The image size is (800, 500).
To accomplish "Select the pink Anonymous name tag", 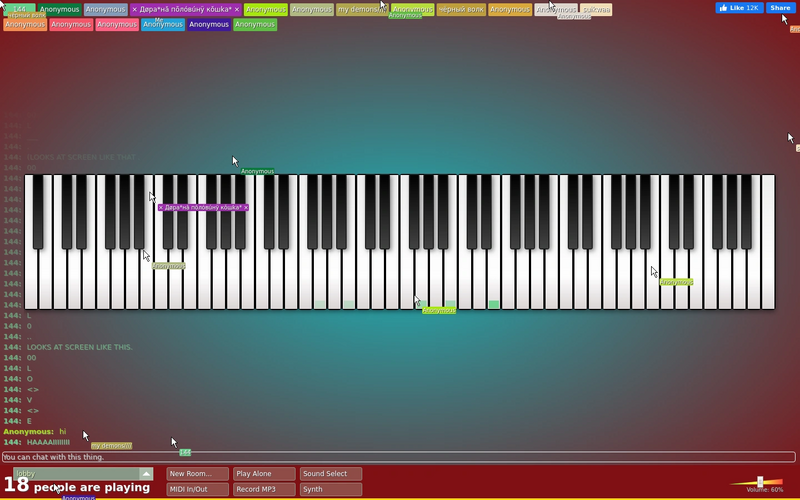I will [117, 24].
